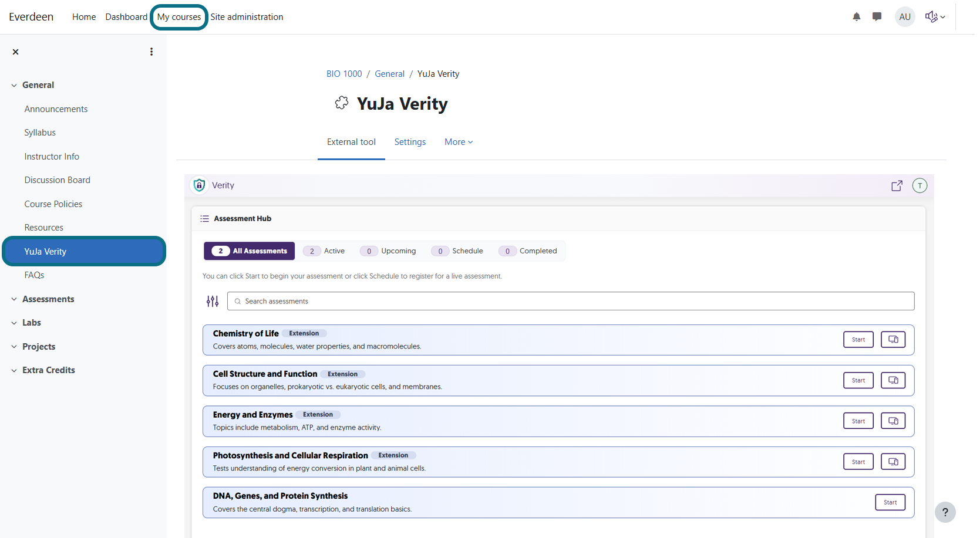The width and height of the screenshot is (980, 538).
Task: Switch to the Settings tab
Action: click(x=410, y=142)
